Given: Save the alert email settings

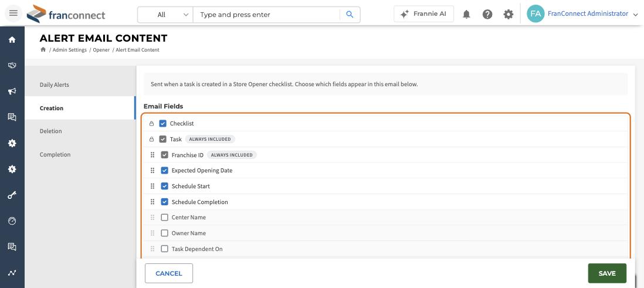Looking at the screenshot, I should click(607, 273).
